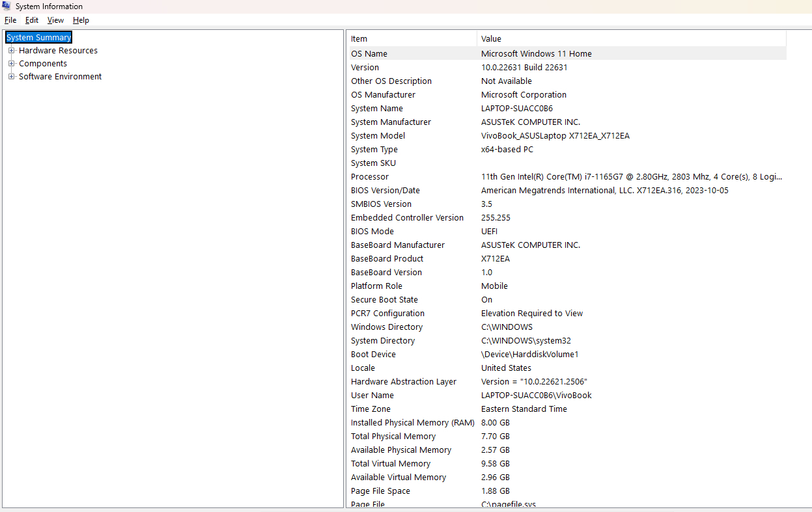Click the 2.57 GB available memory value
This screenshot has width=812, height=512.
click(x=496, y=450)
